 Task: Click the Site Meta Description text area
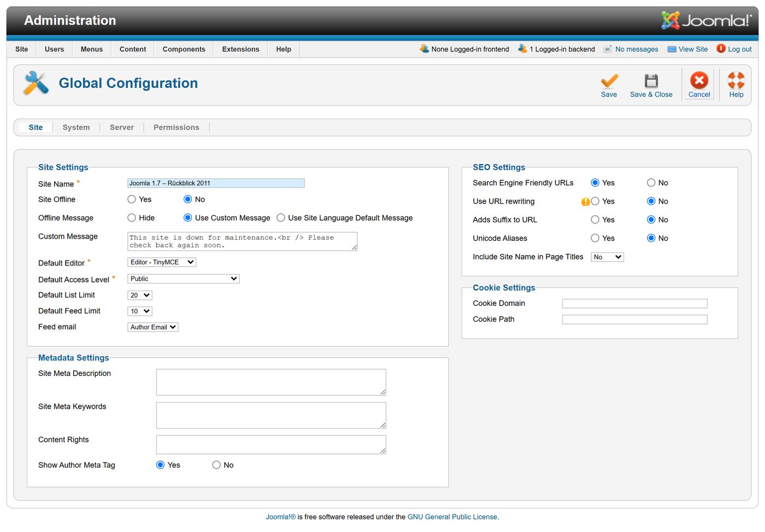271,382
